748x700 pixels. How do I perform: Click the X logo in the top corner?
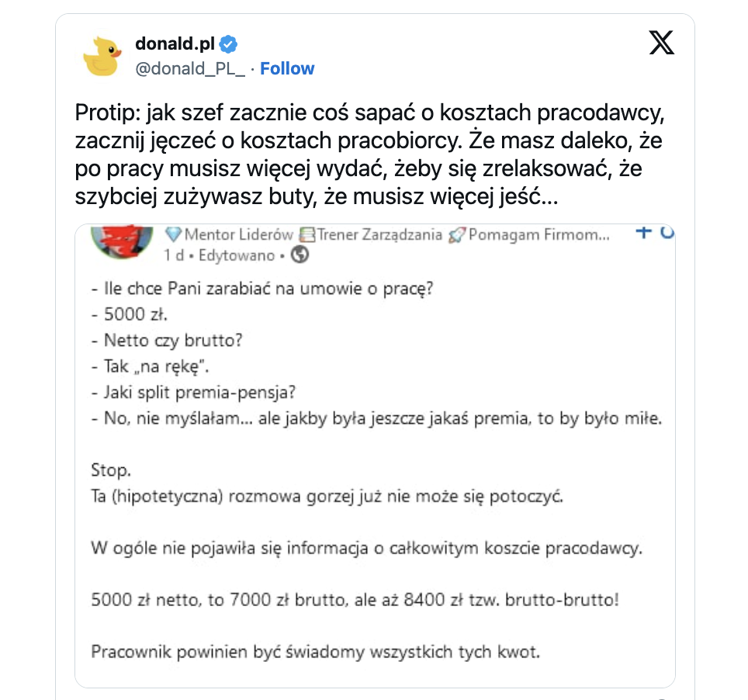point(661,43)
